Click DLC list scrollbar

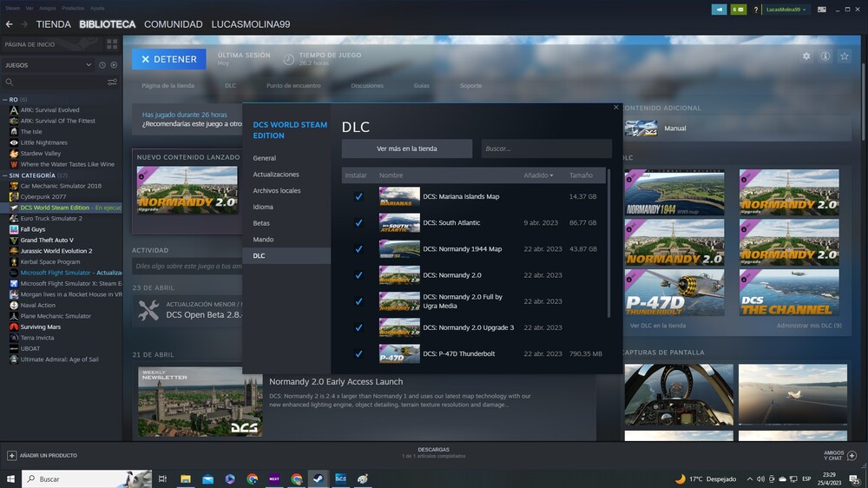point(609,244)
